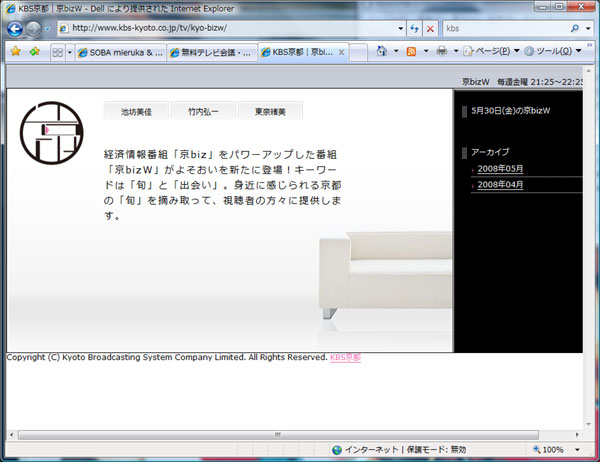Click the white sofa image
Screen dimensions: 600x462
(386, 275)
